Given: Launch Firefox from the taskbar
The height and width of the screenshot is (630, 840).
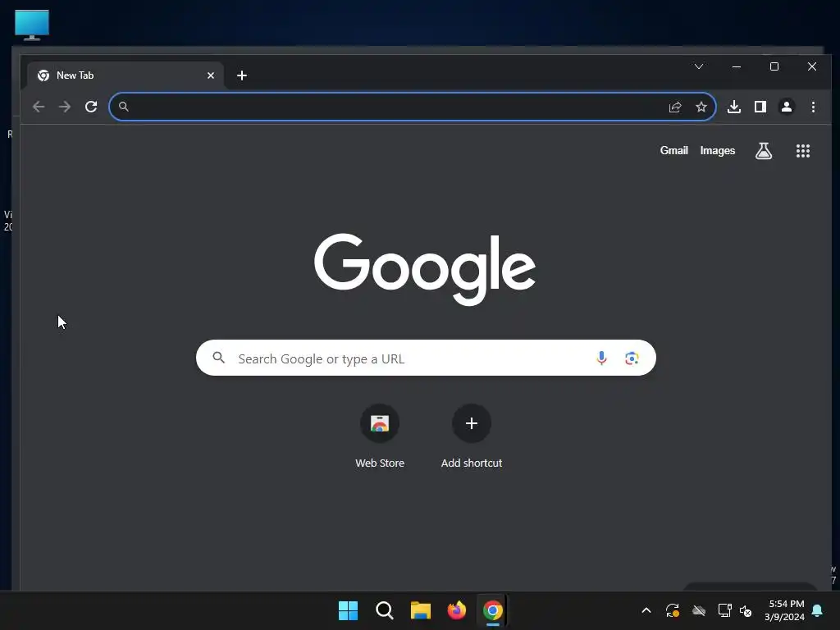Looking at the screenshot, I should [456, 610].
